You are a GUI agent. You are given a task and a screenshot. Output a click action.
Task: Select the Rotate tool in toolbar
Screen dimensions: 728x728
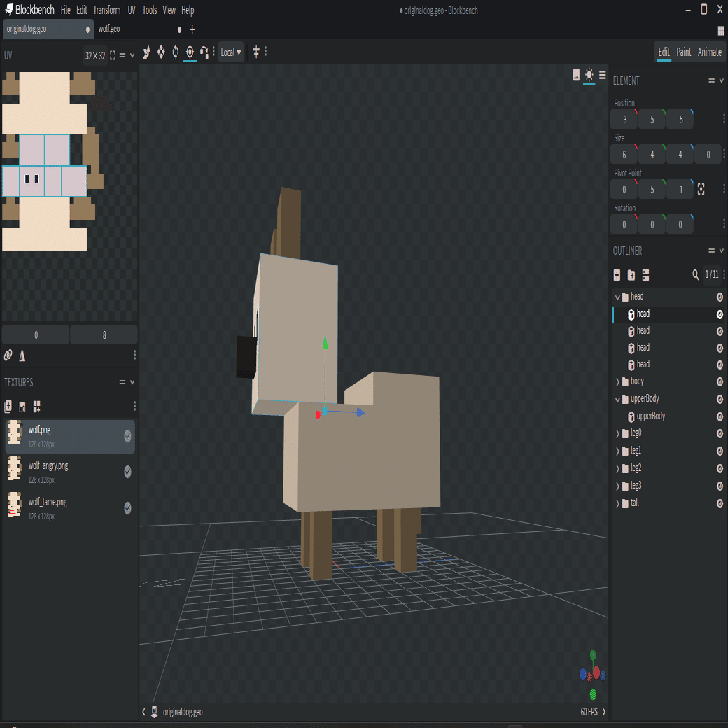175,52
